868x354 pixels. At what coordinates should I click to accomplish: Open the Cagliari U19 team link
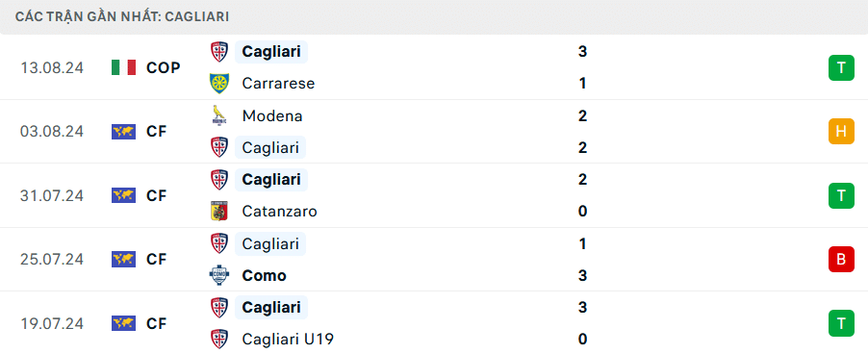(x=288, y=339)
